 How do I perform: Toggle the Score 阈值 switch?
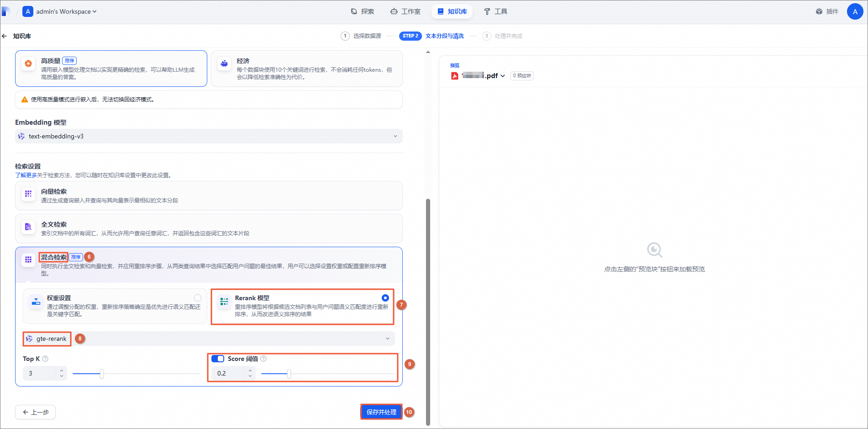coord(218,359)
